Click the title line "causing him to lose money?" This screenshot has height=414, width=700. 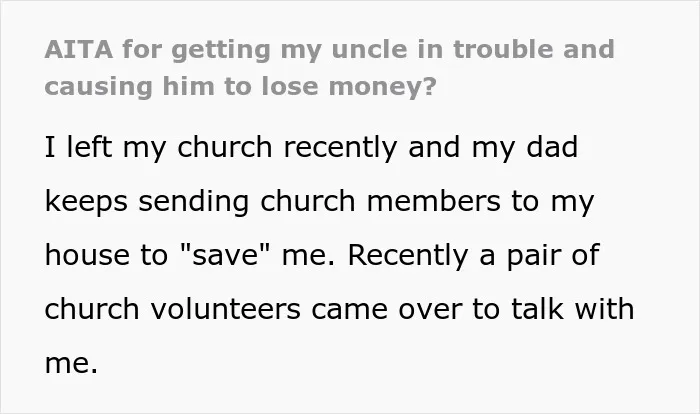point(240,87)
